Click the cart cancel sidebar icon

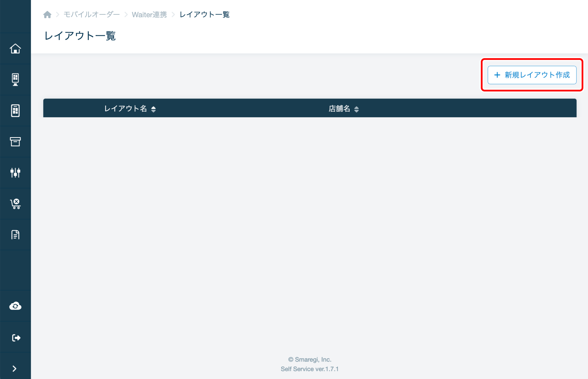click(x=15, y=204)
